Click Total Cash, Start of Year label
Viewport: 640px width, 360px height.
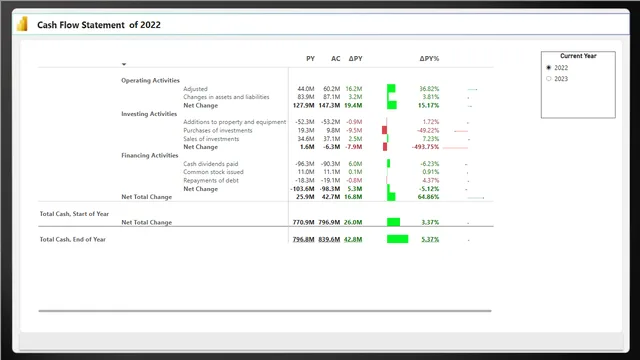pyautogui.click(x=74, y=214)
